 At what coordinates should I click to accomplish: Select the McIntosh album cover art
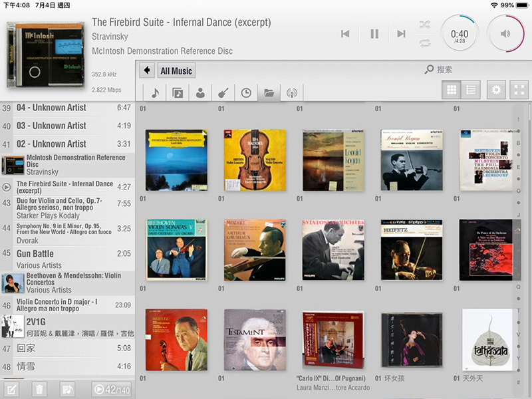pyautogui.click(x=45, y=55)
